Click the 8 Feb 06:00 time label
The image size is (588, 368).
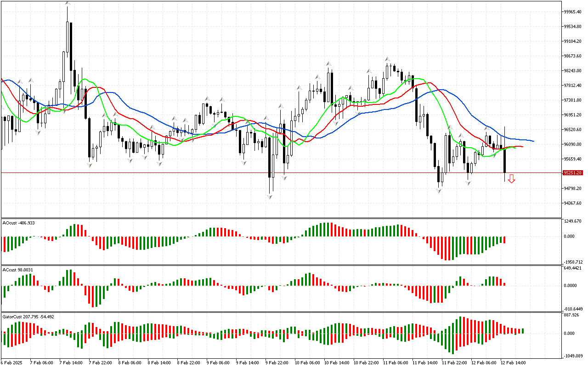pyautogui.click(x=129, y=362)
